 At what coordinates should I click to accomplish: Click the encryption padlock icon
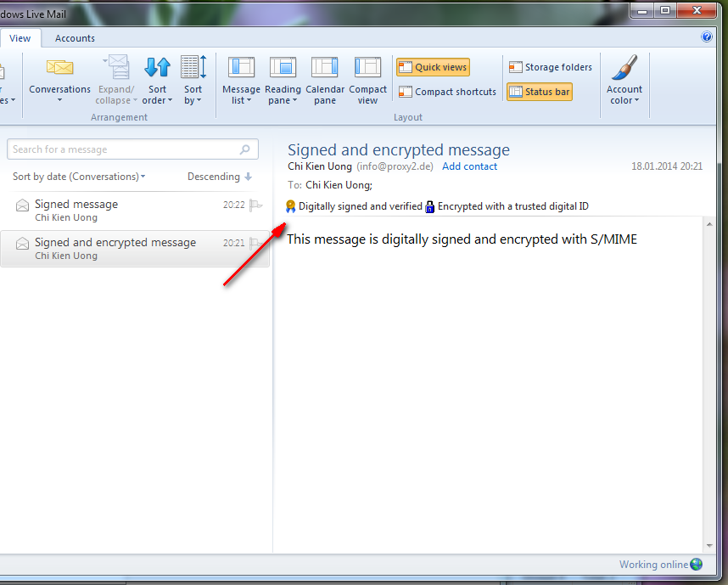coord(430,206)
